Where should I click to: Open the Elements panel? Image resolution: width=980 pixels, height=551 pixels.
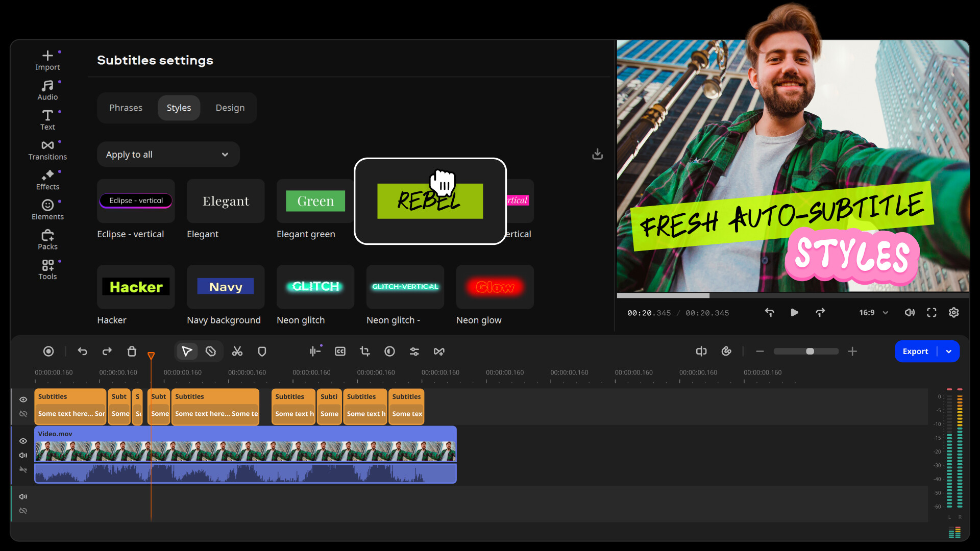pyautogui.click(x=47, y=209)
